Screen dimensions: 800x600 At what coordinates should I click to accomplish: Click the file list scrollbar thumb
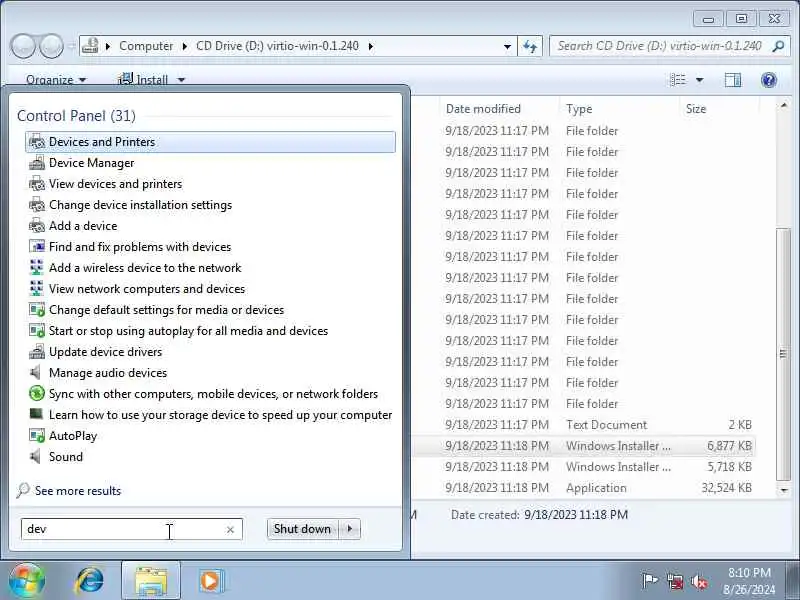coord(783,354)
